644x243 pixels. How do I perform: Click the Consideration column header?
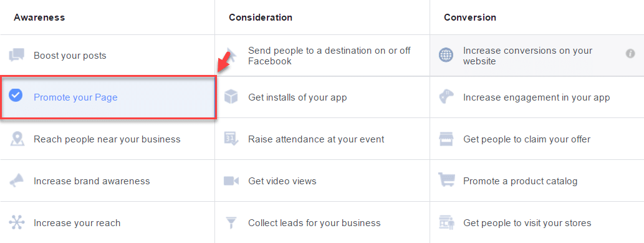261,17
